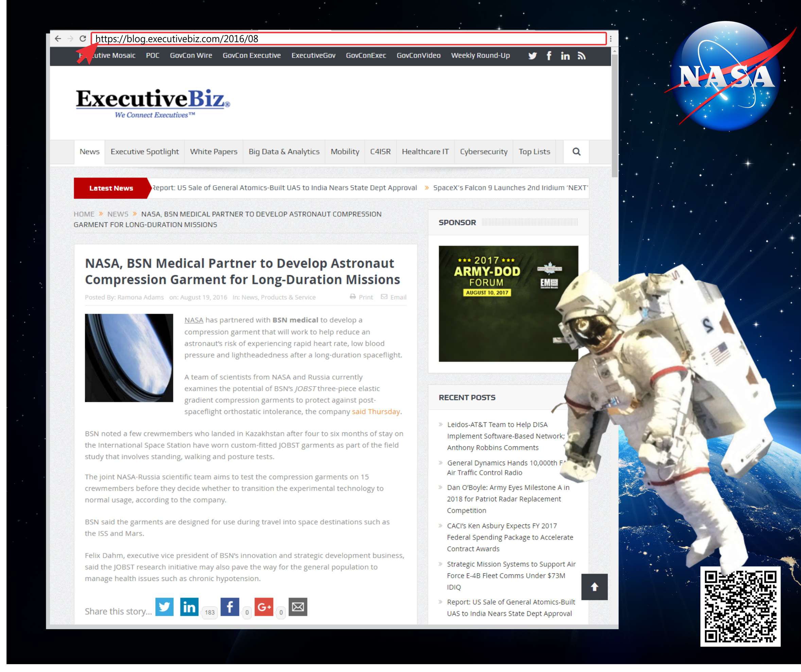The image size is (801, 672).
Task: Open recent post CACI's Ken Asbury Expects FY 2017
Action: 510,537
